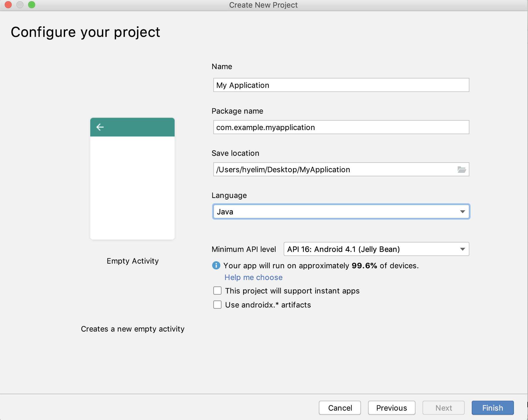Click the back arrow in activity preview
528x420 pixels.
click(x=100, y=127)
